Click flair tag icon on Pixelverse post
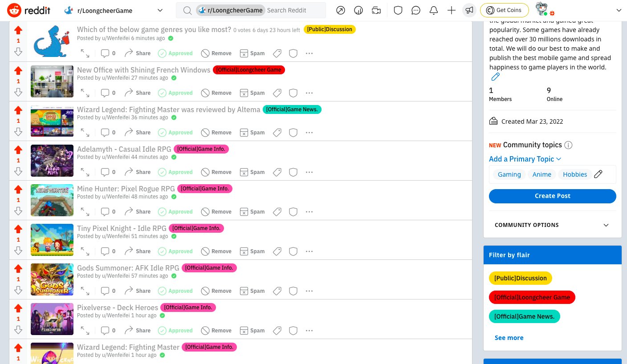Screen dimensions: 627x364 pos(277,331)
